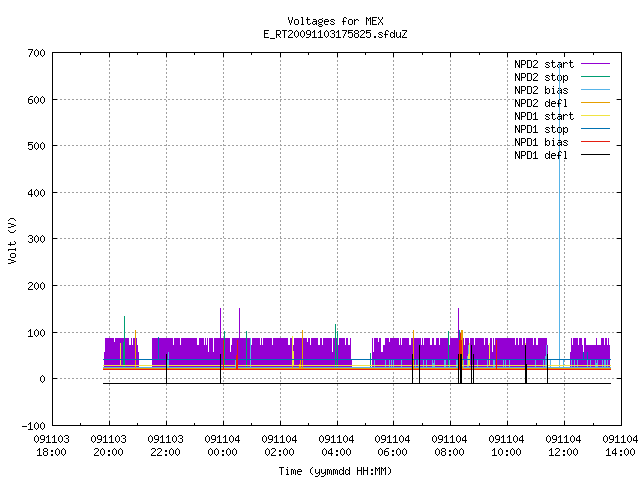Click the 'Time (yymmdd HH:MM)' x-axis label
This screenshot has width=640, height=480.
click(x=335, y=471)
